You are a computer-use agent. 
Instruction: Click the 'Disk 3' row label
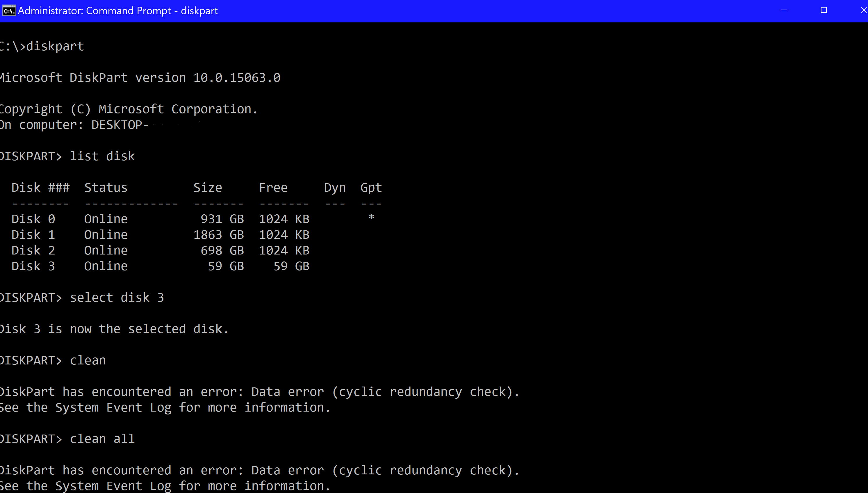point(33,266)
